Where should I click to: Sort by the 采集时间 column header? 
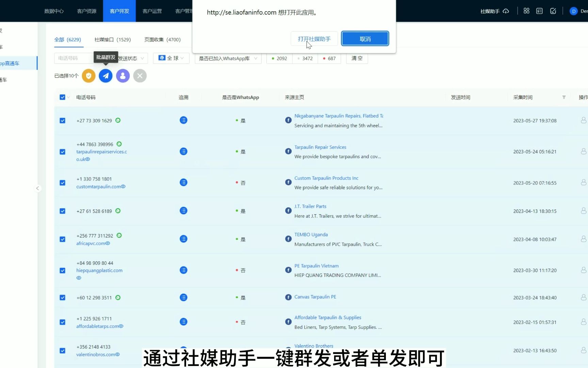pyautogui.click(x=523, y=97)
